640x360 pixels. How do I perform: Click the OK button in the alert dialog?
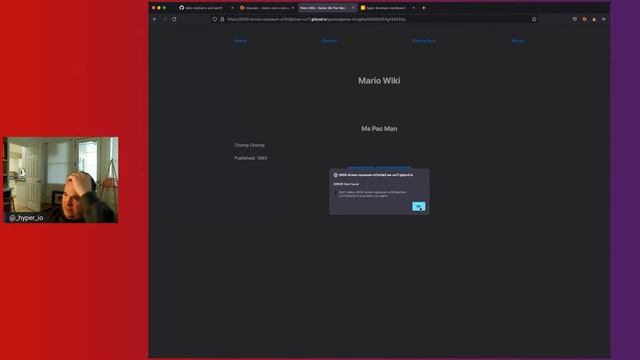pyautogui.click(x=418, y=206)
